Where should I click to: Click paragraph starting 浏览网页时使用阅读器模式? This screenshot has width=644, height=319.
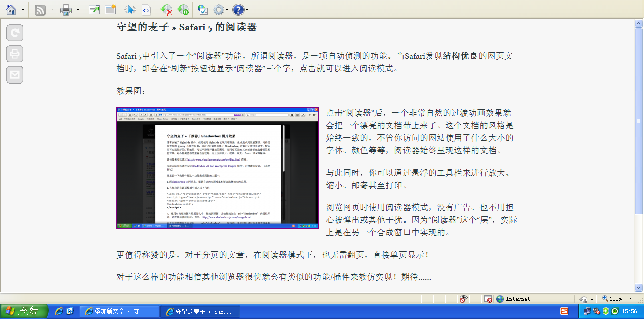pos(422,220)
